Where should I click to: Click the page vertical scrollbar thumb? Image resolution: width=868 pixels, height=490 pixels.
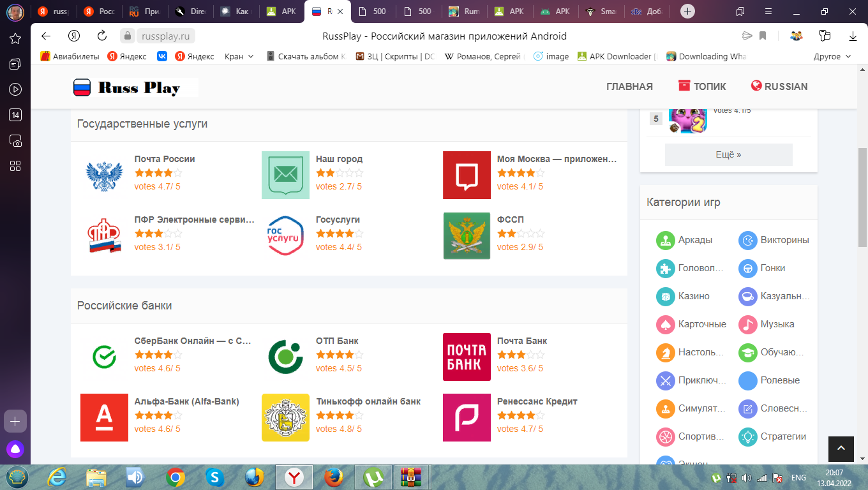(862, 197)
